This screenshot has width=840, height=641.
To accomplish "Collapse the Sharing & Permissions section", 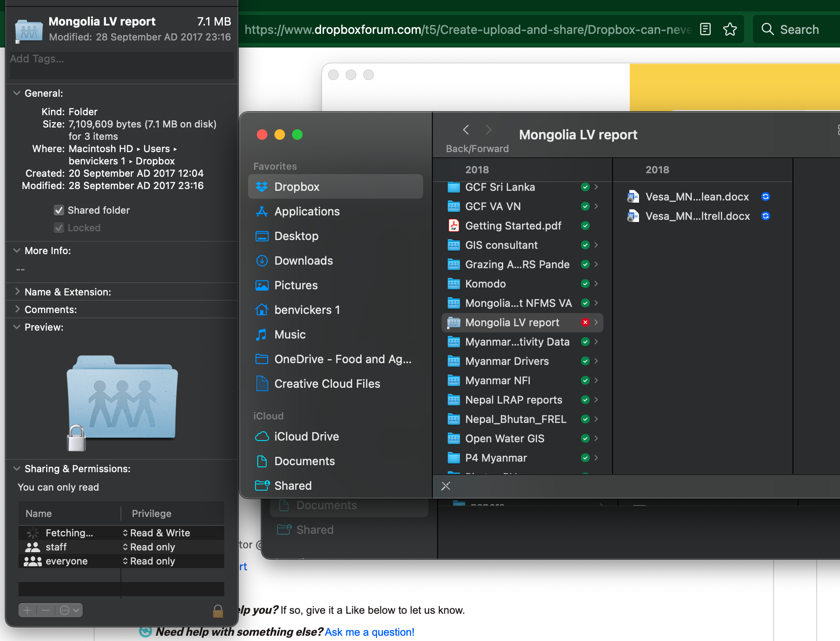I will click(x=17, y=469).
